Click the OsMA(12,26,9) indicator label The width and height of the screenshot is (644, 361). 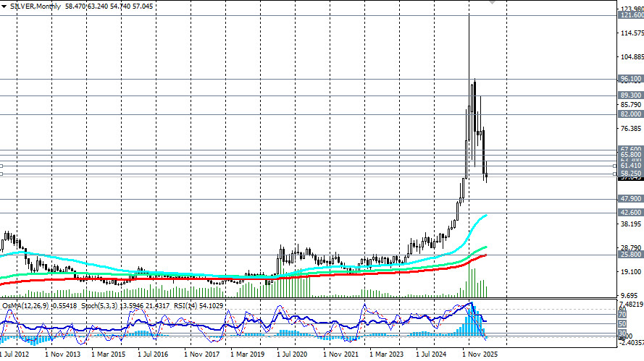point(24,305)
